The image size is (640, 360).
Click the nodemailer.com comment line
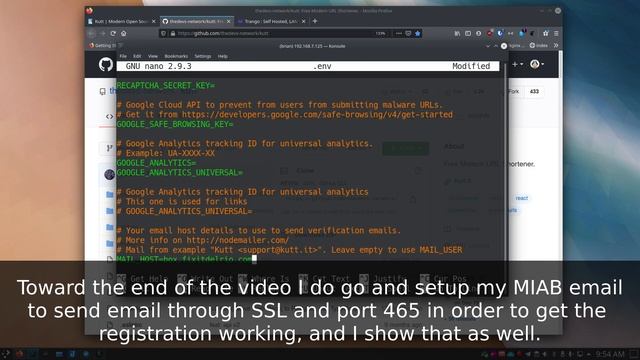203,240
